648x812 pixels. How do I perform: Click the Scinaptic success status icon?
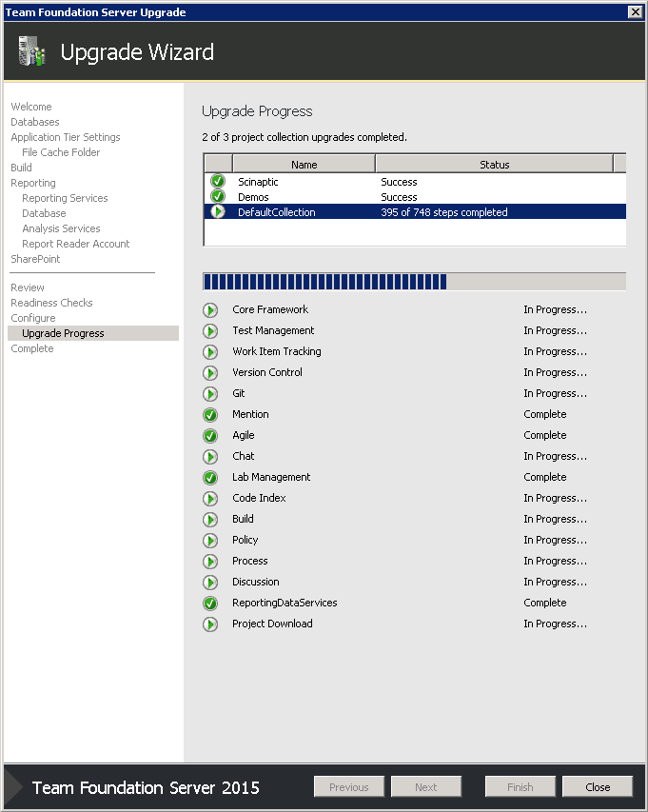click(x=218, y=182)
